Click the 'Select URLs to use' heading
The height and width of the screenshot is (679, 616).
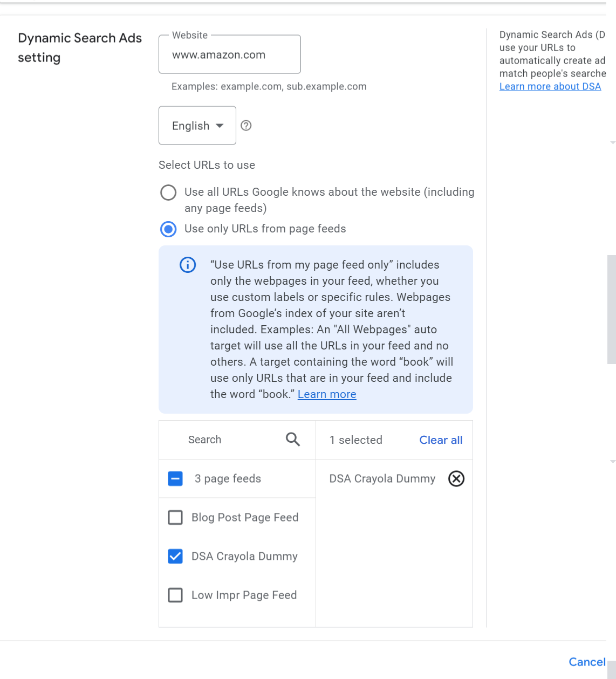[207, 165]
